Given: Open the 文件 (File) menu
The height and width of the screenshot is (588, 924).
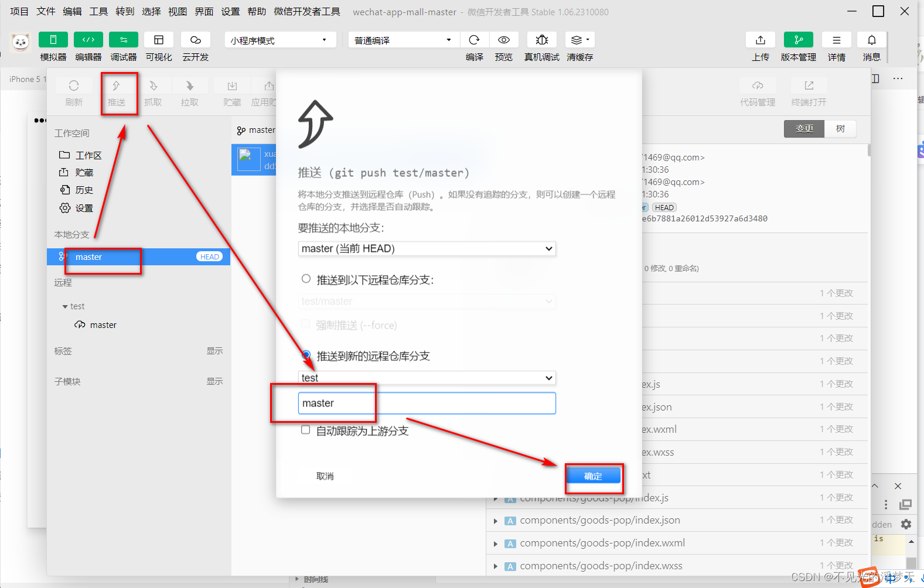Looking at the screenshot, I should 46,11.
